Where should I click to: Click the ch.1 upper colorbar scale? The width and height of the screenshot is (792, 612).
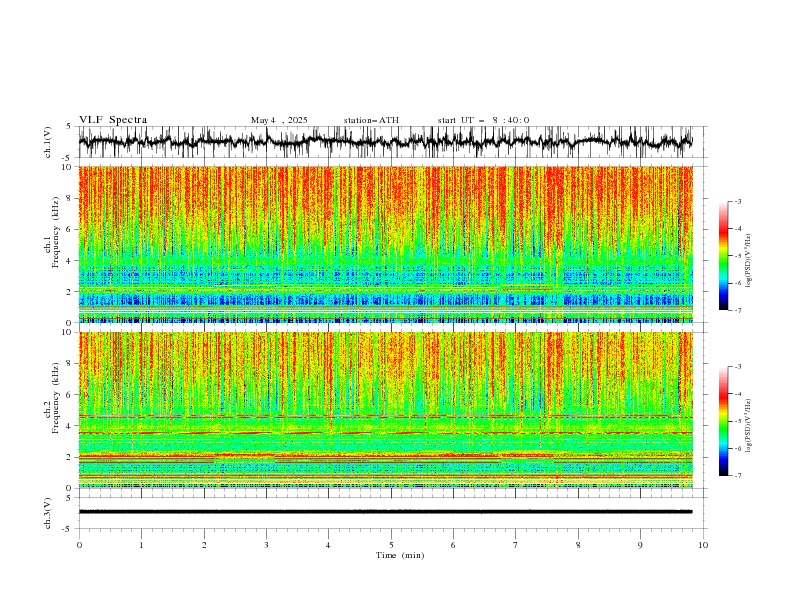[x=723, y=256]
